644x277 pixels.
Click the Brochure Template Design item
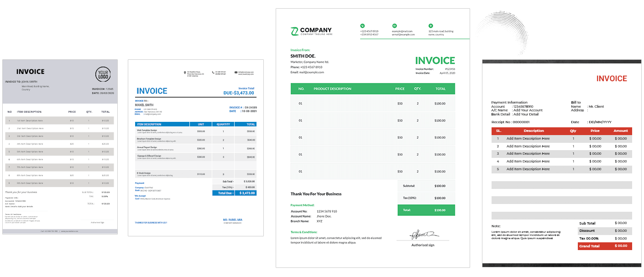tap(149, 139)
